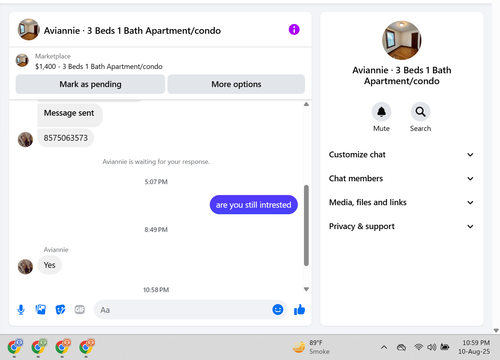
Task: Click the chat scrollbar thumb
Action: tap(306, 225)
